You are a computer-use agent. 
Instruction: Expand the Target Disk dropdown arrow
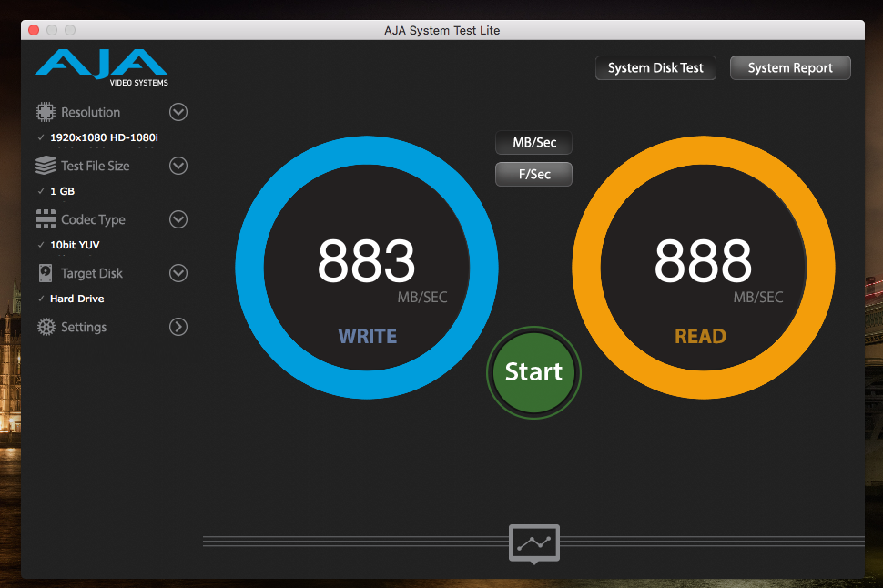click(178, 273)
